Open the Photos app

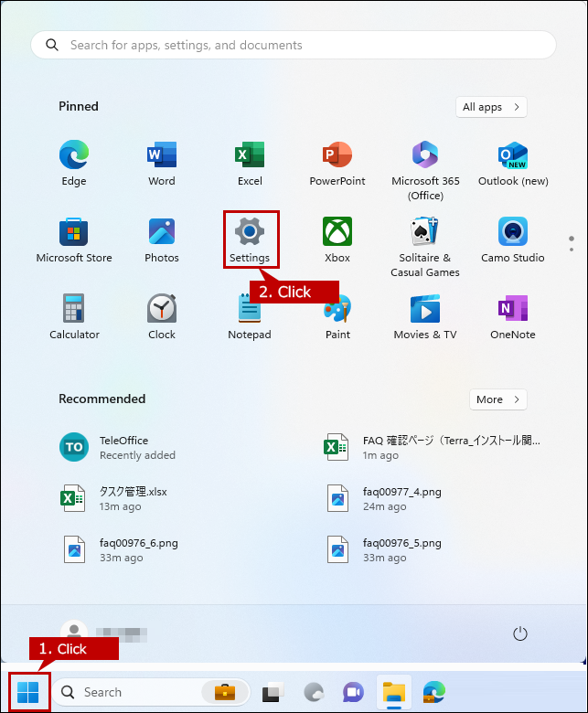click(x=162, y=240)
